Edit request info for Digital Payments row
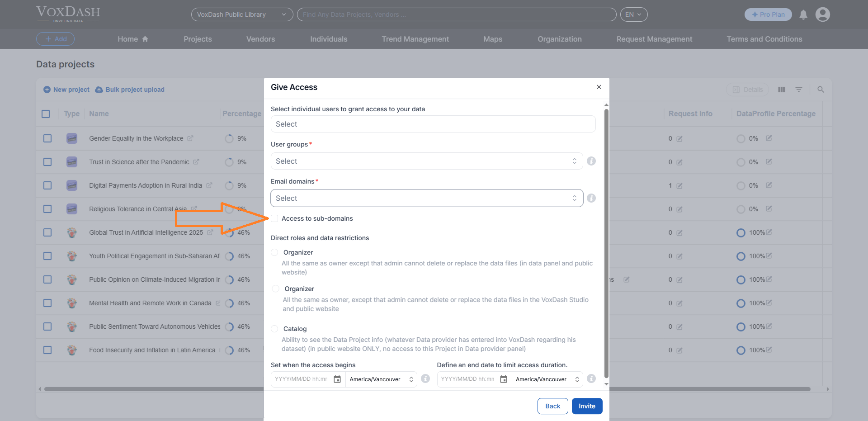This screenshot has height=421, width=868. (x=679, y=186)
